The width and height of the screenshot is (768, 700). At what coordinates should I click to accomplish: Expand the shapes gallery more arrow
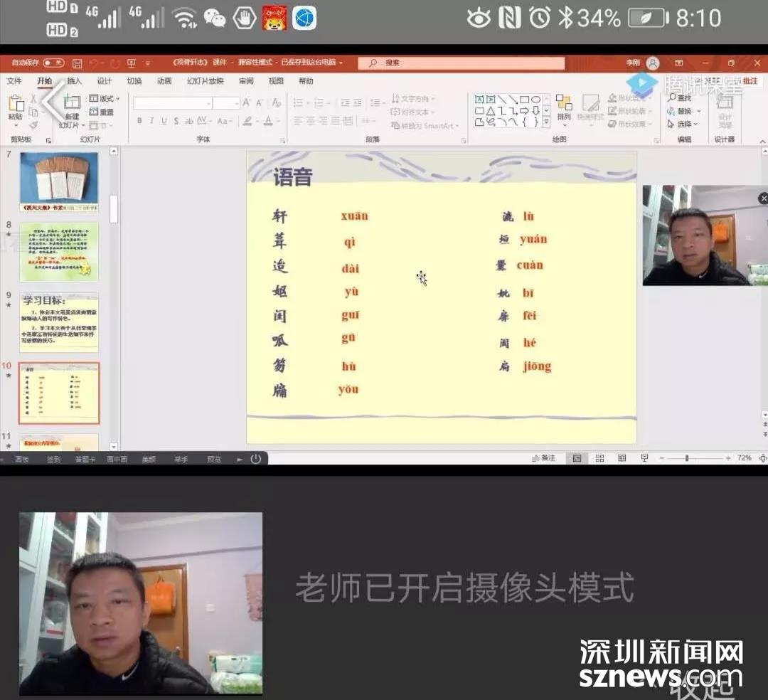[546, 123]
